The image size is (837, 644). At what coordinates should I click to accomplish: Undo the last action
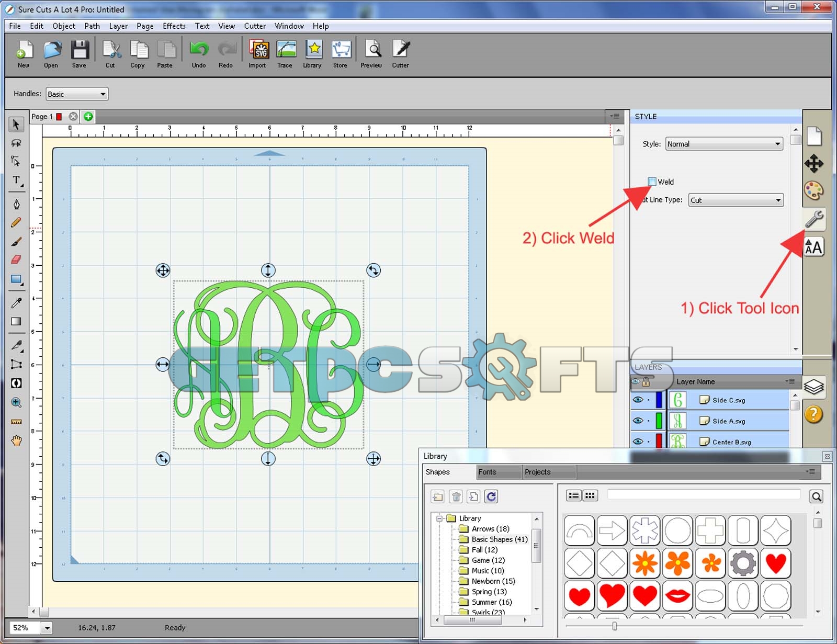pyautogui.click(x=199, y=54)
